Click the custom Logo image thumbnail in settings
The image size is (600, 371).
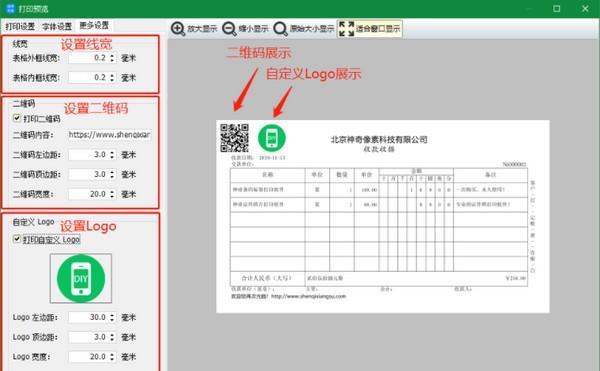[81, 278]
